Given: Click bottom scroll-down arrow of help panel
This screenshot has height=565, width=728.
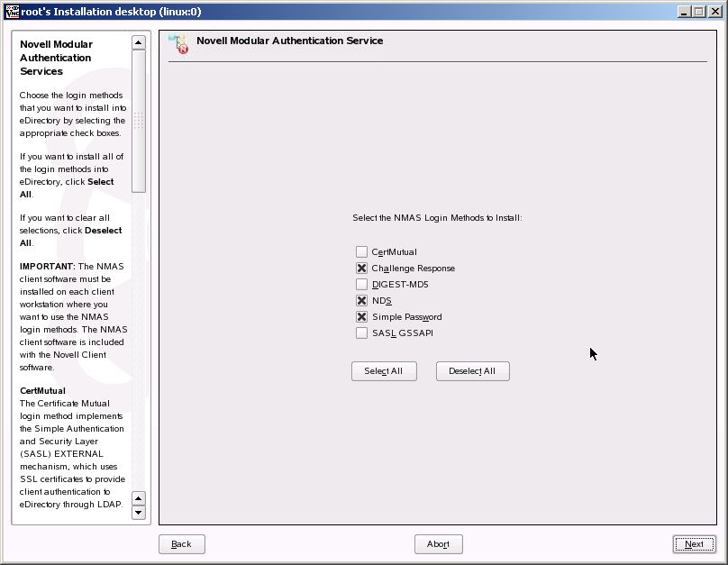Looking at the screenshot, I should pyautogui.click(x=139, y=513).
